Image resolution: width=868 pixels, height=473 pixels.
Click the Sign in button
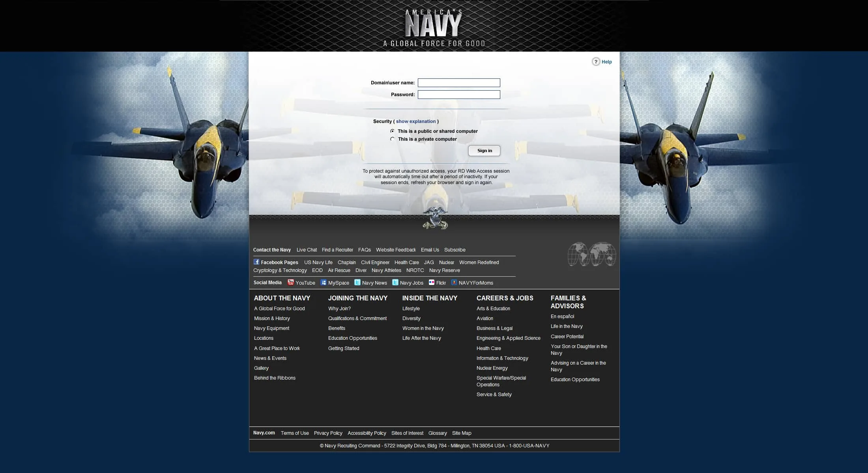coord(484,151)
